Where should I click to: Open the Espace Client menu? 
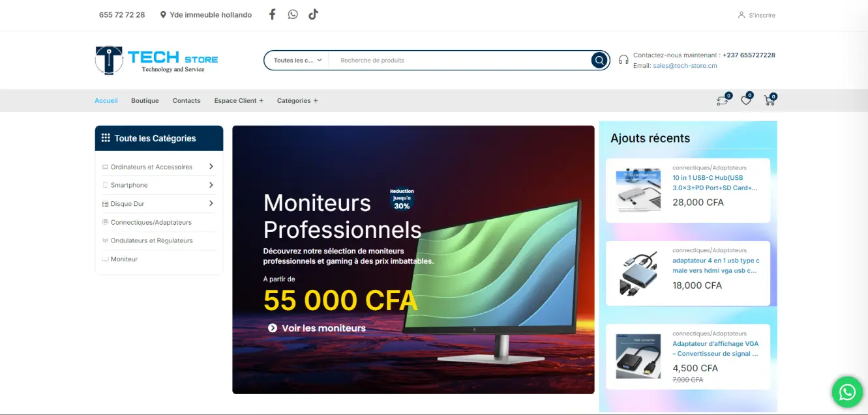point(239,101)
